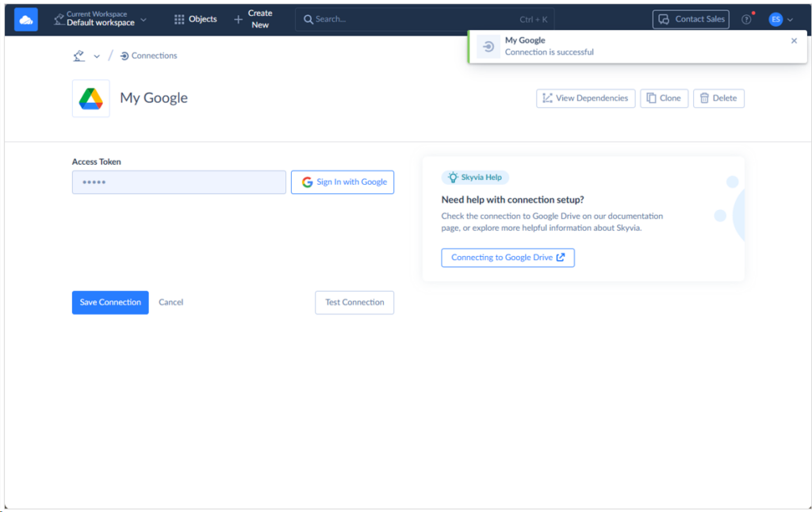Open the Objects menu
The image size is (812, 512).
(x=195, y=19)
